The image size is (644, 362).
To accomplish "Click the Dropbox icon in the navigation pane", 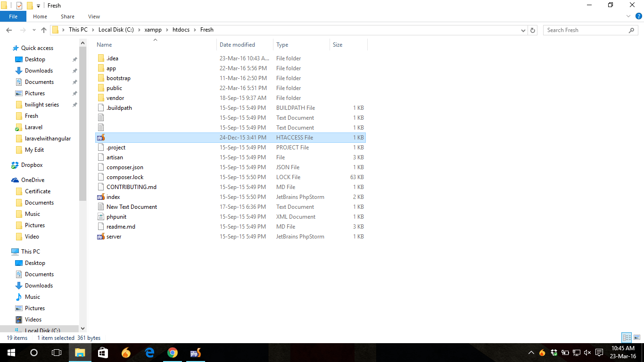I will coord(15,165).
